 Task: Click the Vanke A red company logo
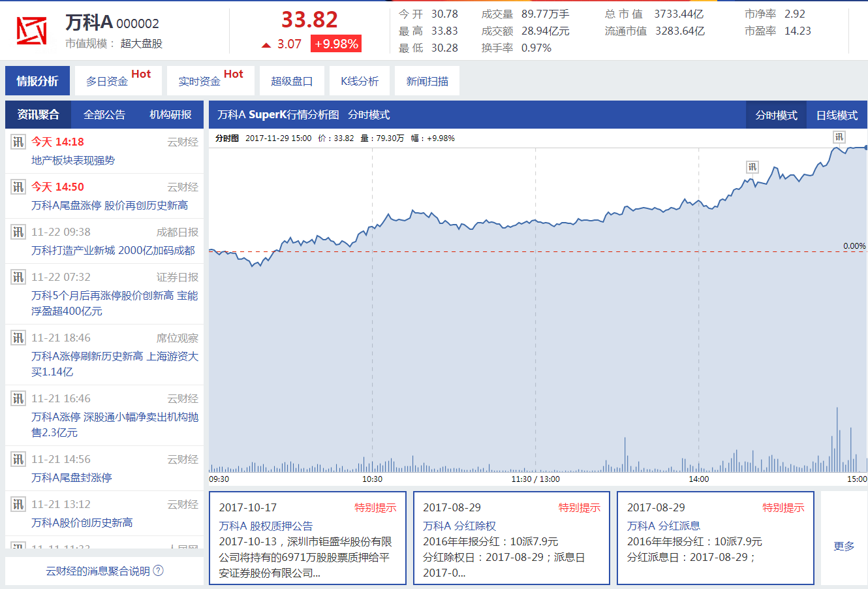point(31,30)
